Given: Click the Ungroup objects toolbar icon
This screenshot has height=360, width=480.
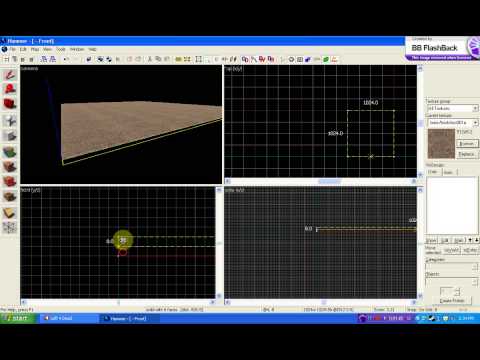Looking at the screenshot, I should click(109, 59).
